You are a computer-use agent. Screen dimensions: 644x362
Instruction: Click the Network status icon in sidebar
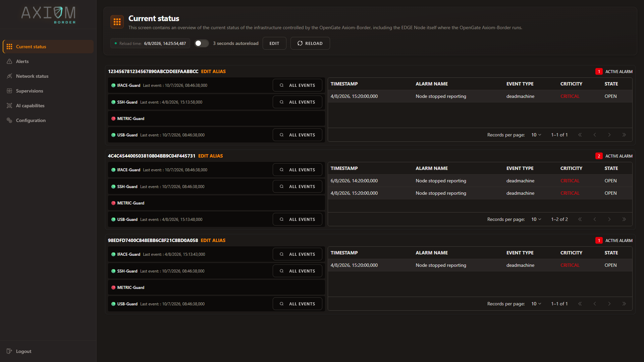tap(9, 76)
